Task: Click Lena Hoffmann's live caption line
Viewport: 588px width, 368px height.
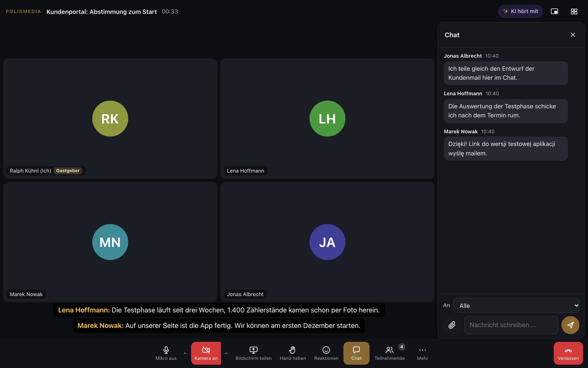Action: [x=219, y=310]
